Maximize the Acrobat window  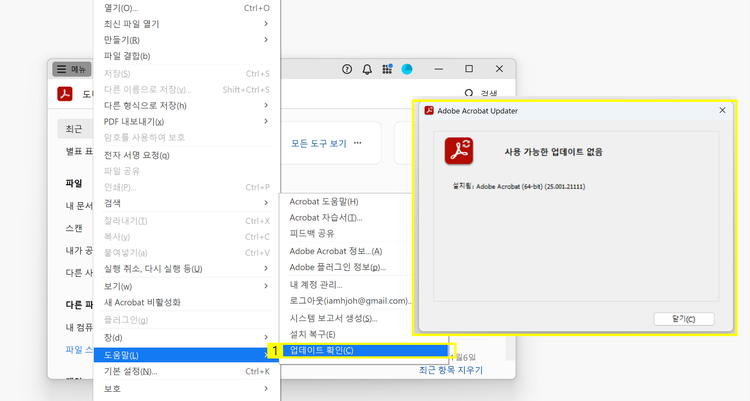click(469, 69)
